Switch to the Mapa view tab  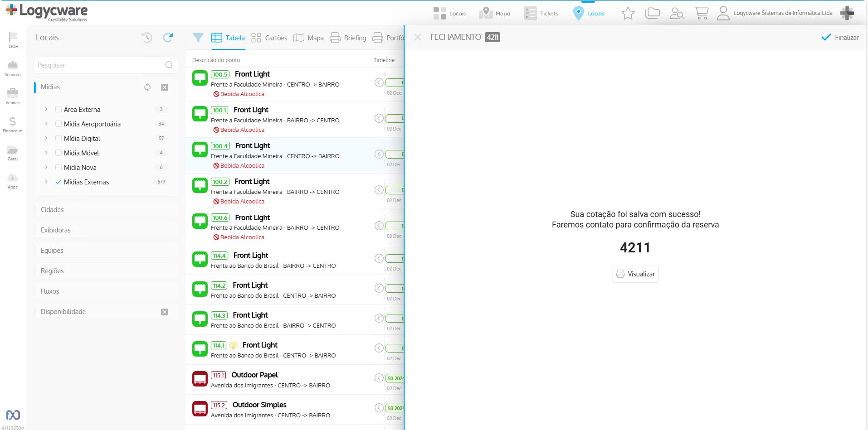tap(308, 38)
